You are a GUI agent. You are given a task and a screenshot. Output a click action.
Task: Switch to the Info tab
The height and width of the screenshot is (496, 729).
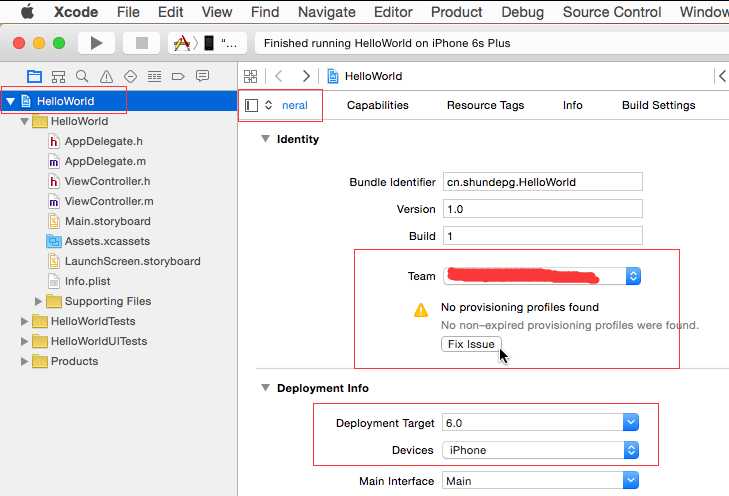(x=572, y=106)
